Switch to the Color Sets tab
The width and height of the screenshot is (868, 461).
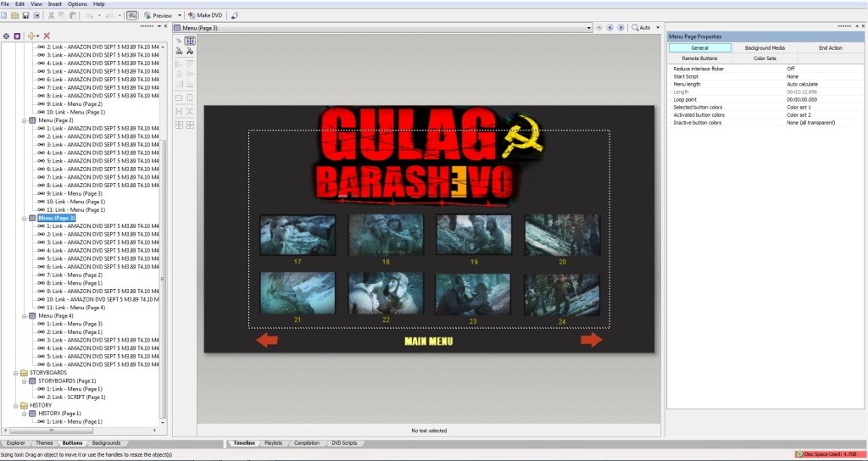click(765, 58)
